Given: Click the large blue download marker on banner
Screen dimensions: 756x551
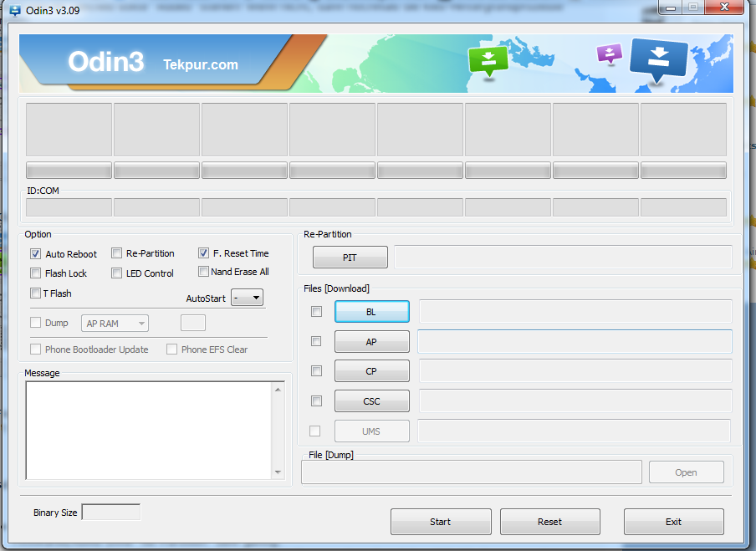Looking at the screenshot, I should pos(659,59).
